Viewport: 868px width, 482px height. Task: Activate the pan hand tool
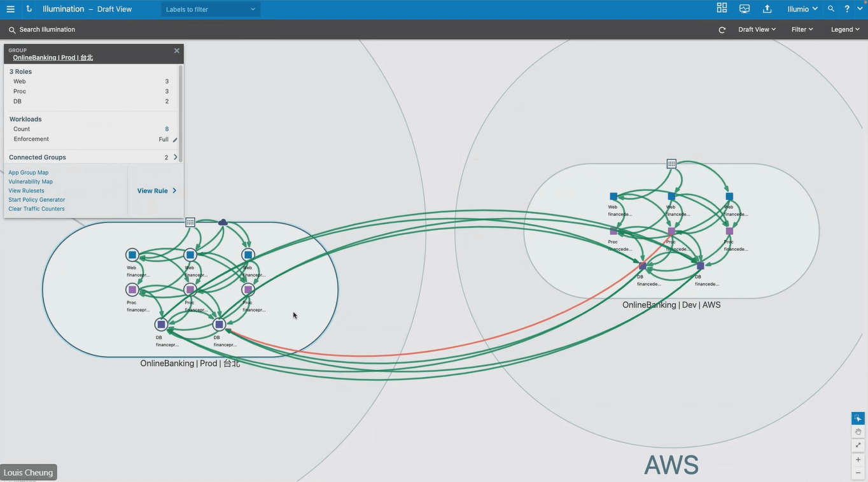point(858,432)
